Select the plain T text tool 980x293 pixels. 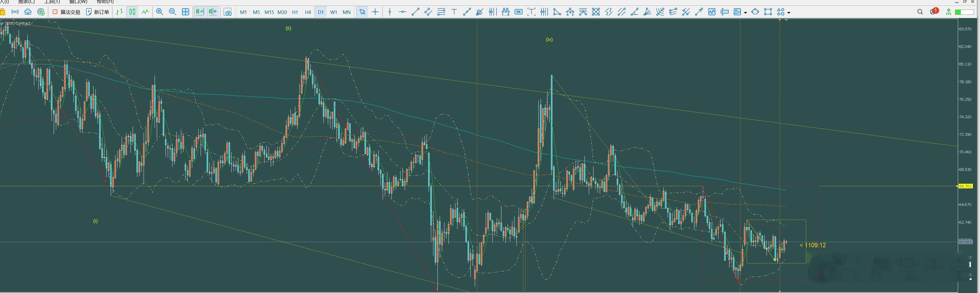[x=454, y=12]
